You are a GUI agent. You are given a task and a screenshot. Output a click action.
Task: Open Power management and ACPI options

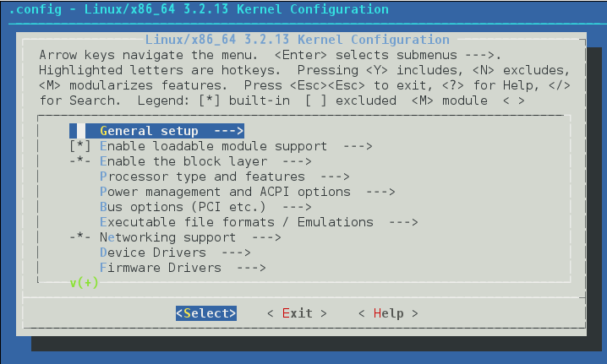pyautogui.click(x=248, y=192)
